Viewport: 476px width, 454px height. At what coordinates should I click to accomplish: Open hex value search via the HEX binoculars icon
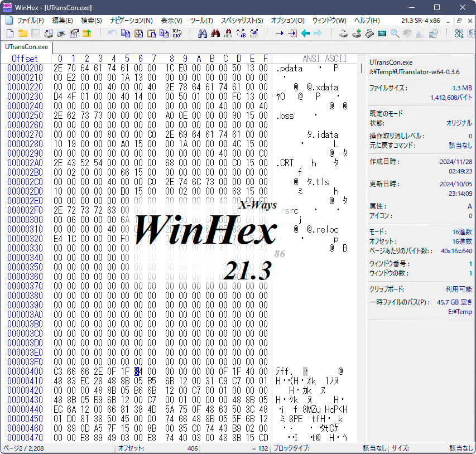click(228, 34)
